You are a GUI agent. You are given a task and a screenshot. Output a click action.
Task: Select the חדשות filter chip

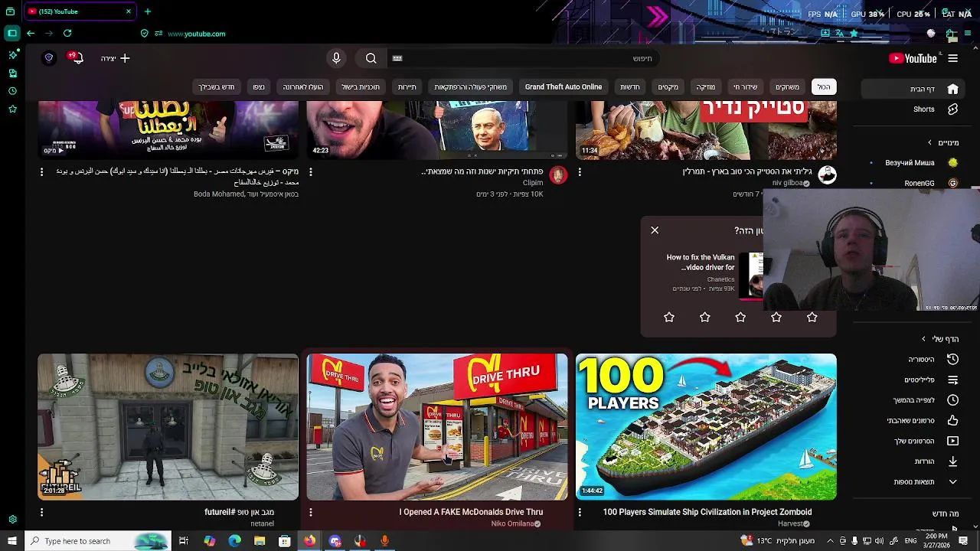point(629,87)
